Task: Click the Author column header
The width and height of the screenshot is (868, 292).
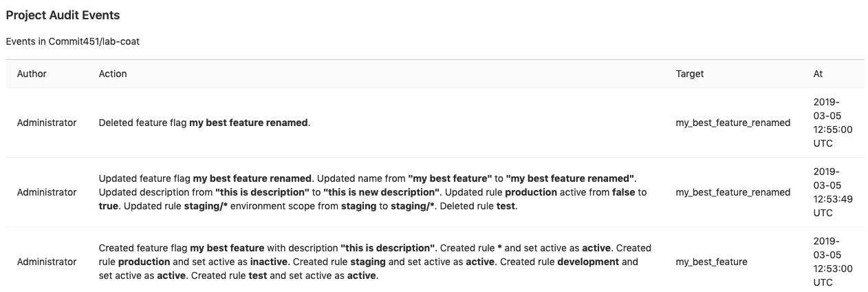Action: [x=32, y=74]
